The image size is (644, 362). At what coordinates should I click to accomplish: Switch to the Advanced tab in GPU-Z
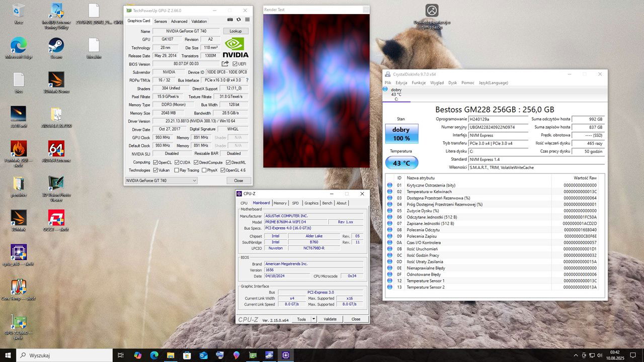pos(179,21)
